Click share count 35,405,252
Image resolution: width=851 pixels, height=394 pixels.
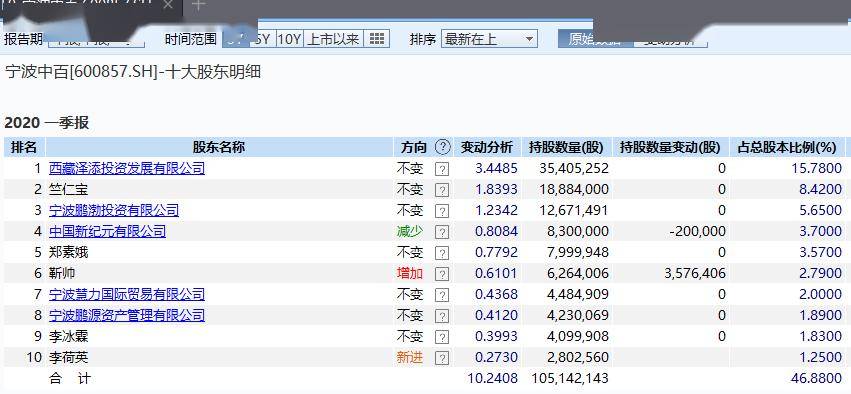coord(574,168)
